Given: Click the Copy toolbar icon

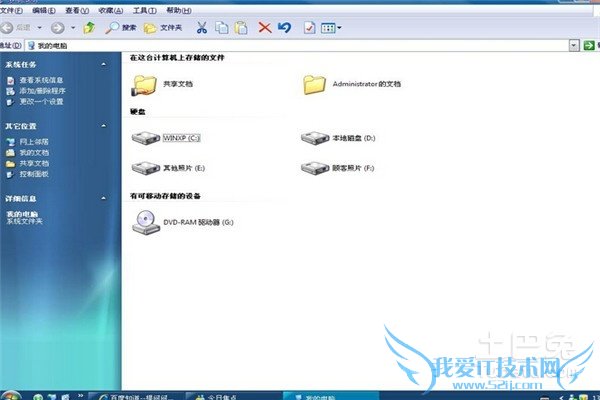Looking at the screenshot, I should [x=222, y=28].
